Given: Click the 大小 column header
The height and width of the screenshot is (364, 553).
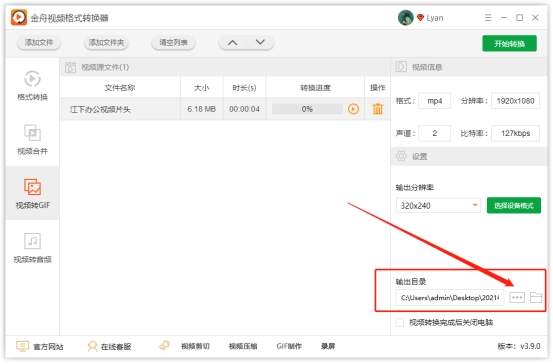Looking at the screenshot, I should 201,87.
